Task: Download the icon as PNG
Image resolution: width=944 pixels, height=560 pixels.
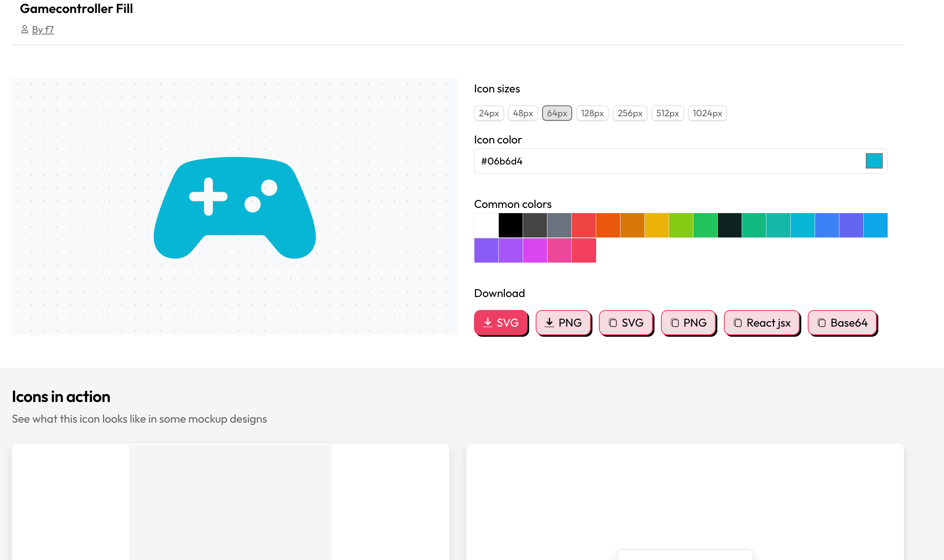Action: (563, 323)
